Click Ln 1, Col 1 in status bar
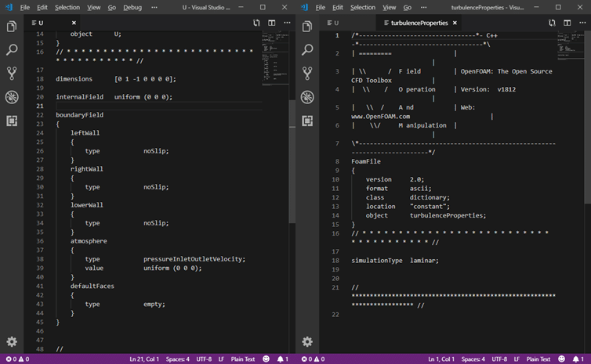 (x=441, y=359)
